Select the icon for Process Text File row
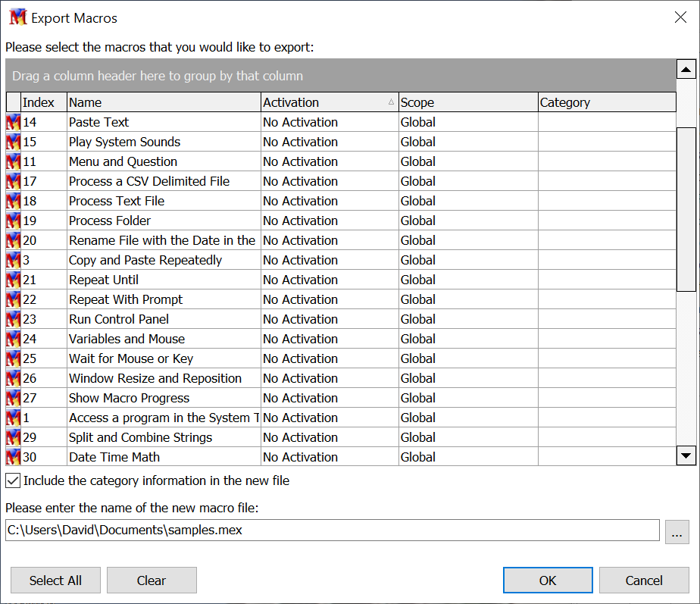Image resolution: width=700 pixels, height=604 pixels. 14,201
